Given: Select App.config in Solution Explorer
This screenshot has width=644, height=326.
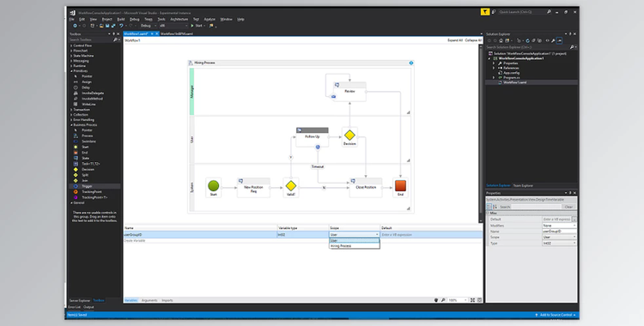Looking at the screenshot, I should [x=512, y=73].
